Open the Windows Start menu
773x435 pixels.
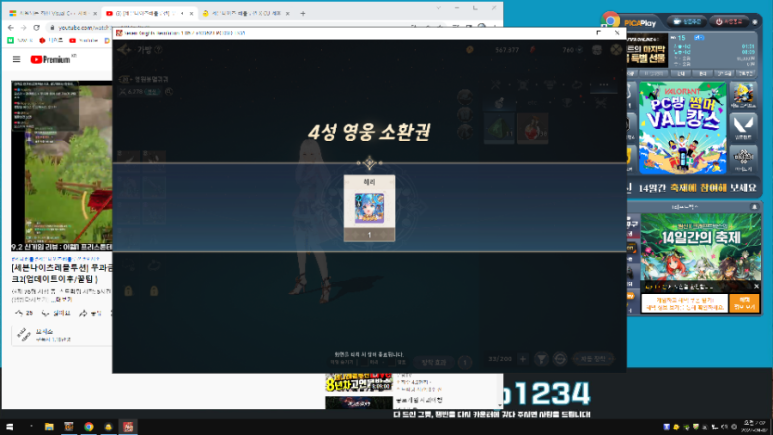point(9,427)
